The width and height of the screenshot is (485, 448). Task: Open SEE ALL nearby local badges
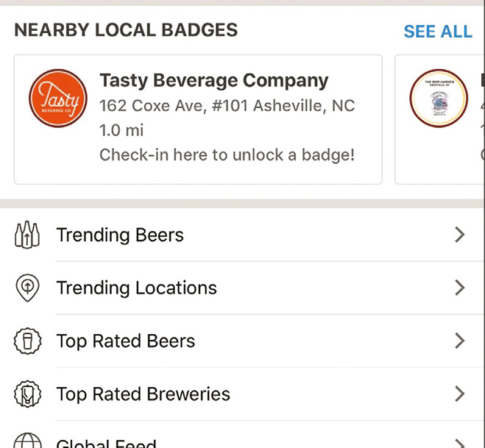coord(438,32)
